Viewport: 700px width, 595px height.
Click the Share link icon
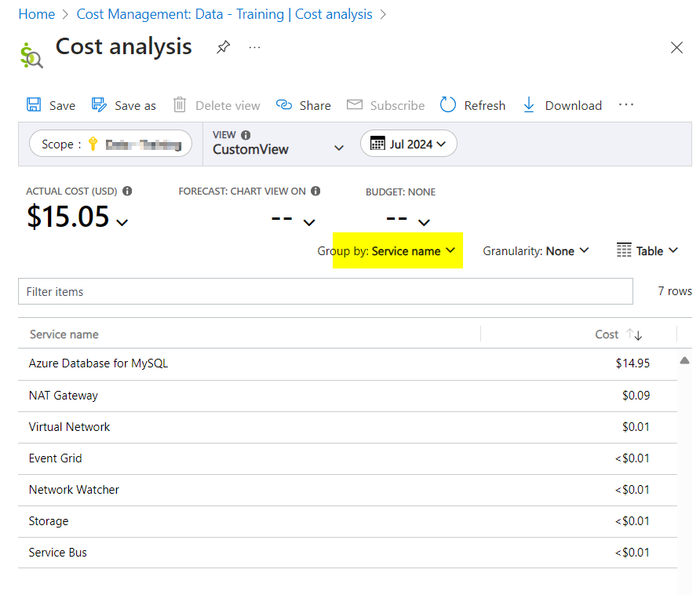tap(284, 104)
